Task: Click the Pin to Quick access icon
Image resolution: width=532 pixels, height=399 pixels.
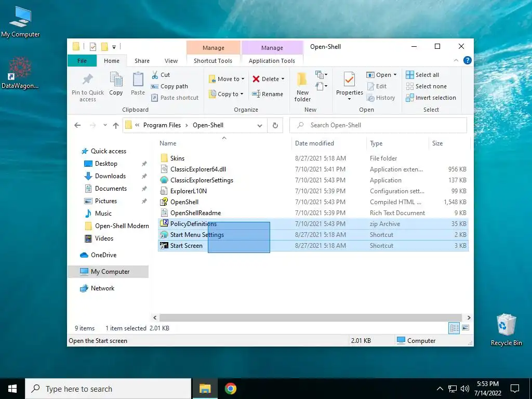Action: (87, 79)
